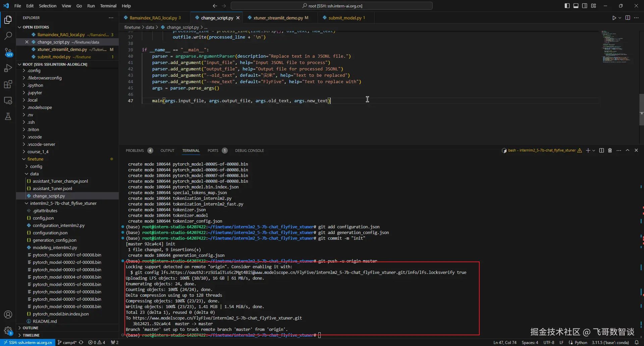Open Customize Layout control
This screenshot has width=644, height=346.
(594, 6)
